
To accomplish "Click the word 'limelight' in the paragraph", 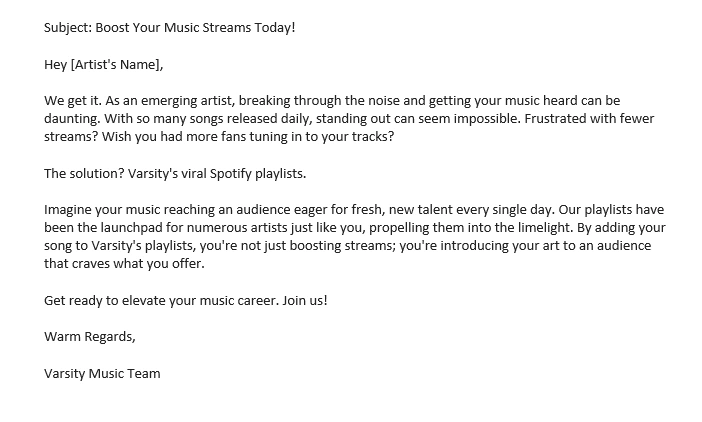I will pyautogui.click(x=545, y=228).
